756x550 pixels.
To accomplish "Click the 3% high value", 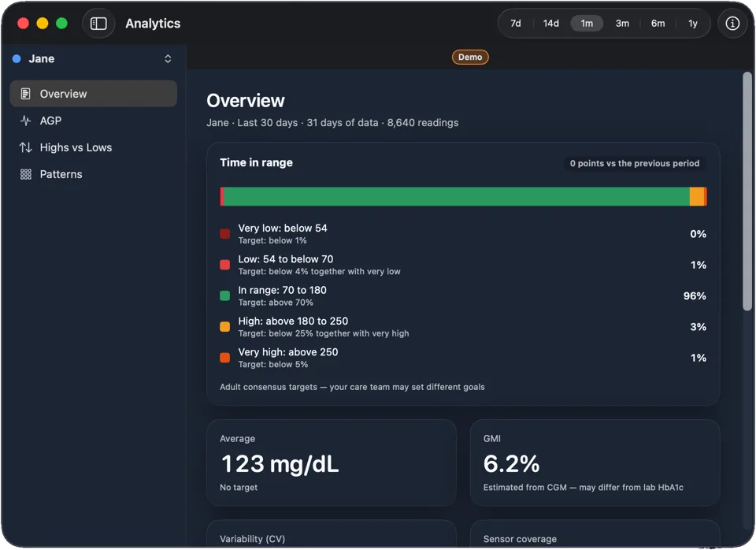I will pos(698,327).
